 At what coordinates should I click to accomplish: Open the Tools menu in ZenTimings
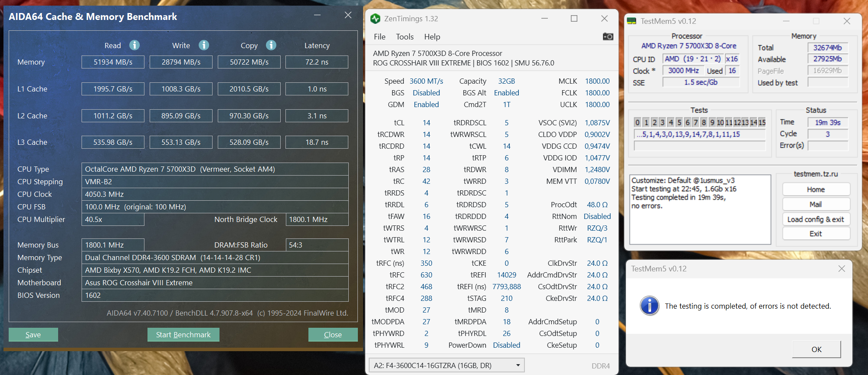(x=405, y=37)
